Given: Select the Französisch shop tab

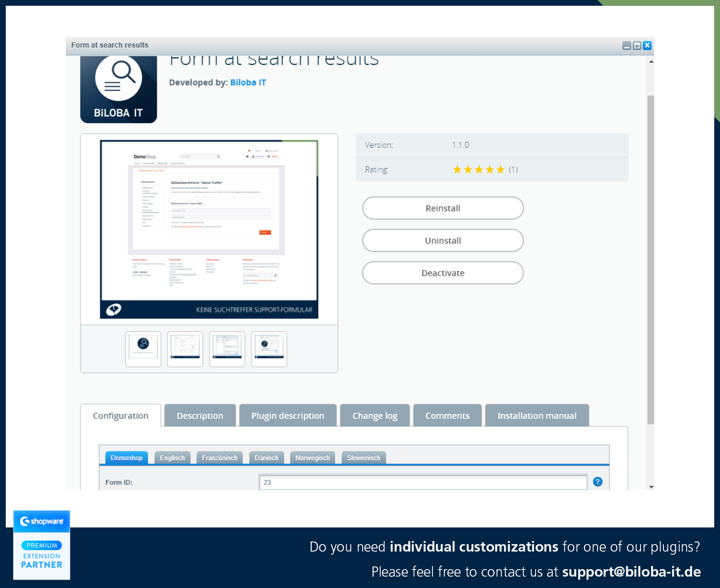Looking at the screenshot, I should click(220, 458).
